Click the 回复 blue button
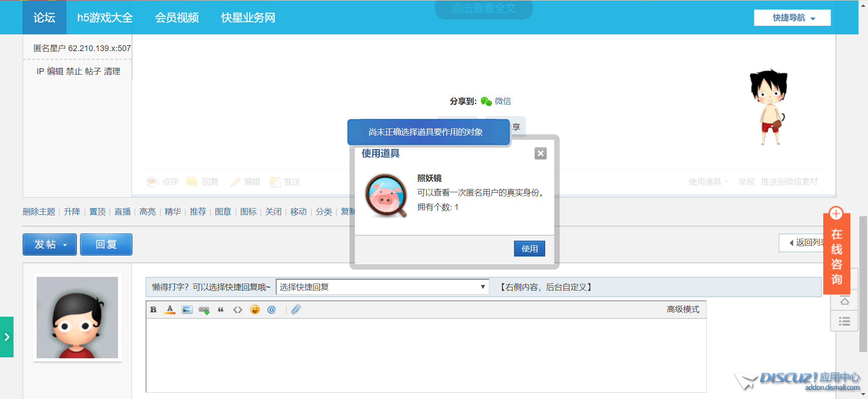The image size is (868, 399). coord(106,244)
